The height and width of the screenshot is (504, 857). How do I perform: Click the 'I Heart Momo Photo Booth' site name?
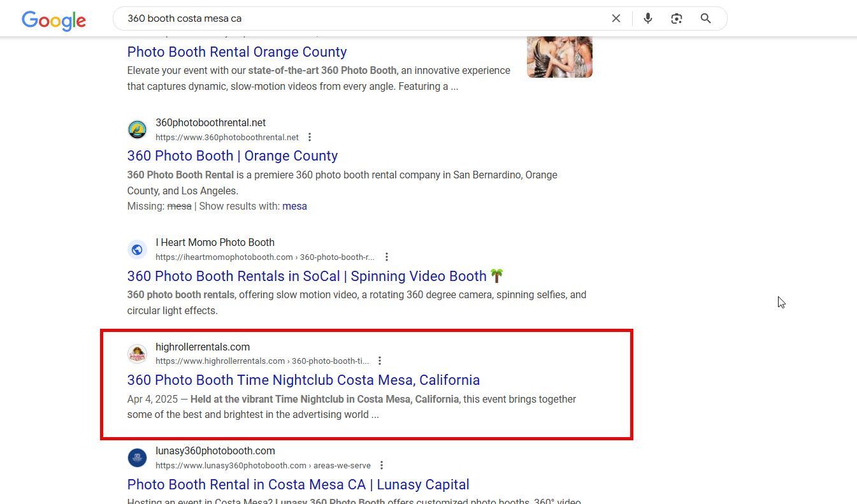pos(215,242)
